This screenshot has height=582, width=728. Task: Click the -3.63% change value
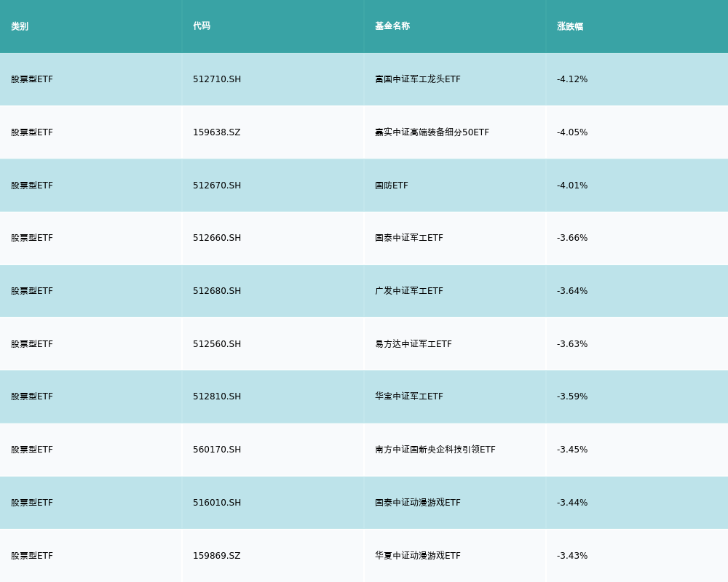pos(572,344)
